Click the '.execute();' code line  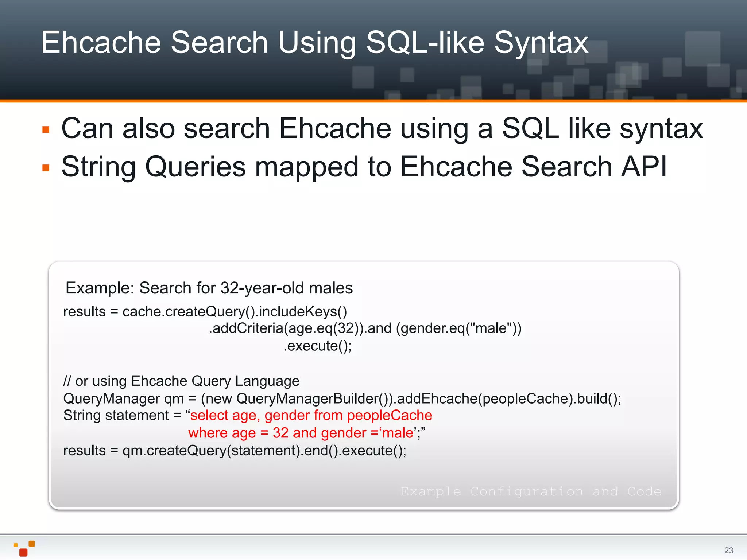pos(318,346)
